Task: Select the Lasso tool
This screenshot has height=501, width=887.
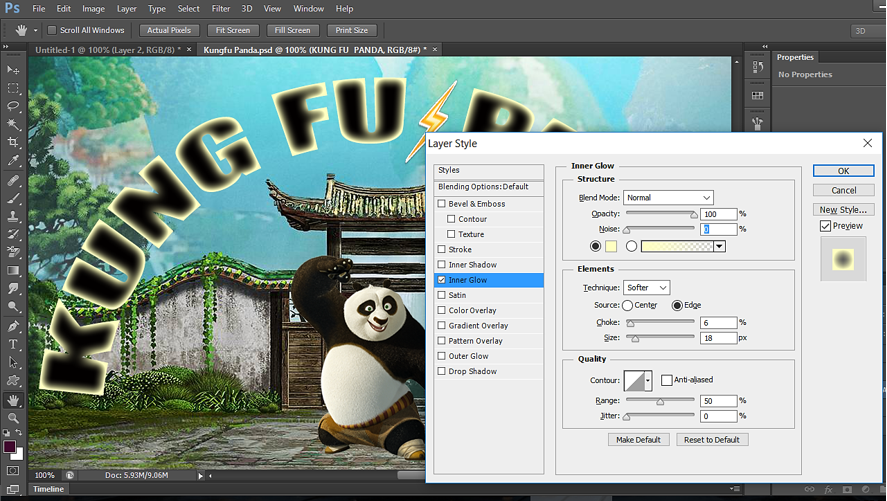Action: coord(13,106)
